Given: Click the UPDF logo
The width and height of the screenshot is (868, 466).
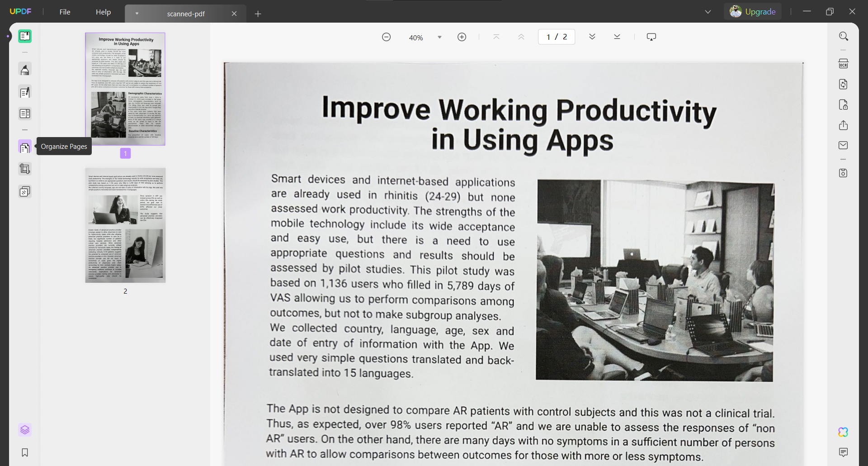Looking at the screenshot, I should (x=21, y=12).
